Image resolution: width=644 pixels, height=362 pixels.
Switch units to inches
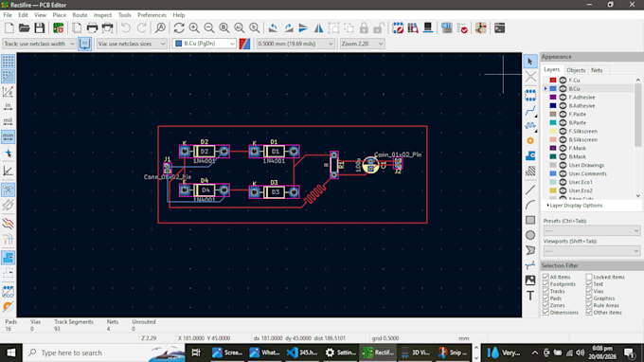[x=8, y=106]
